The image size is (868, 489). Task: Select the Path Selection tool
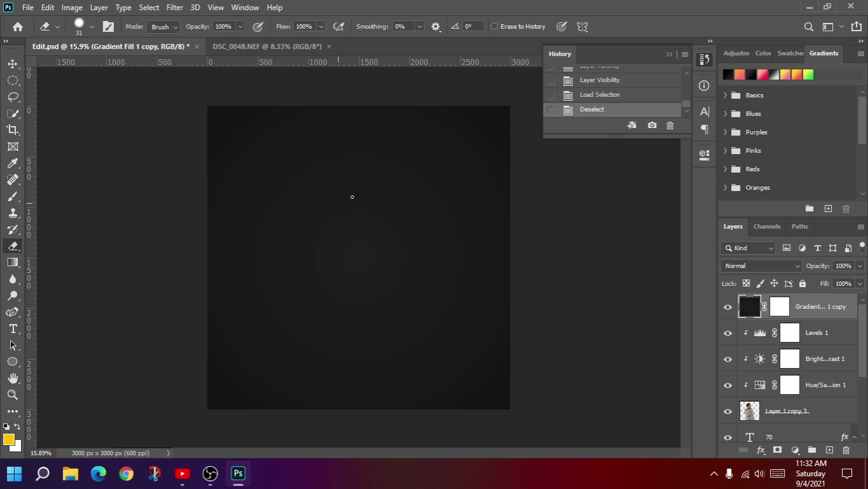[x=13, y=345]
